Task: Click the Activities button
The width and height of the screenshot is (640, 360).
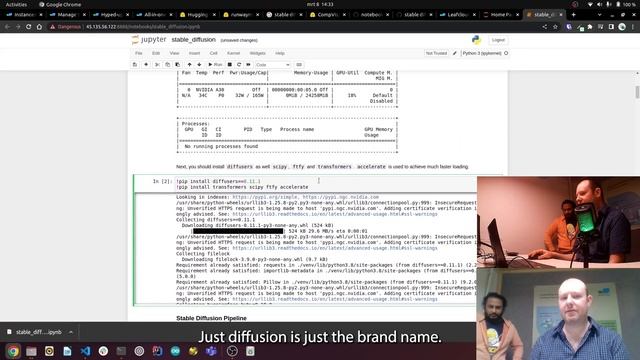Action: tap(16, 4)
